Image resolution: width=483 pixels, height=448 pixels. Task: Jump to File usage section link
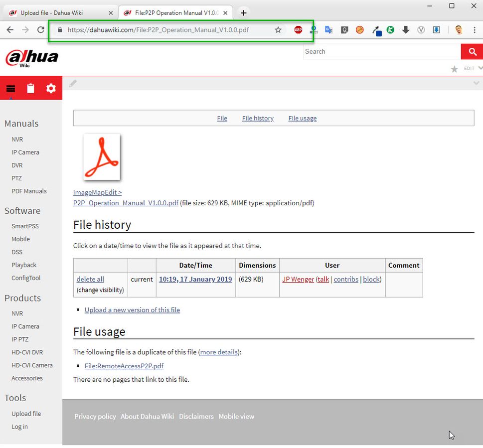click(x=303, y=118)
